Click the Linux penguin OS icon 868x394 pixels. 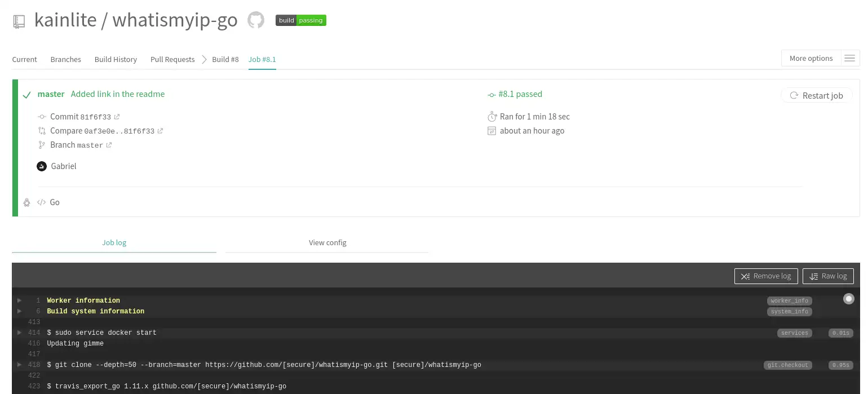point(26,202)
